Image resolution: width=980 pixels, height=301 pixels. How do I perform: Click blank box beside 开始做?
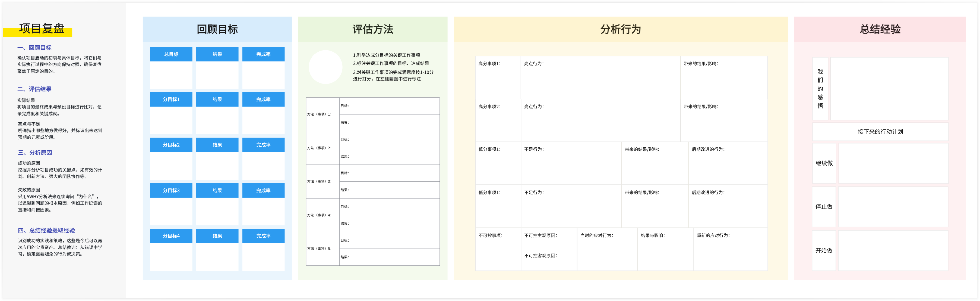pos(893,250)
